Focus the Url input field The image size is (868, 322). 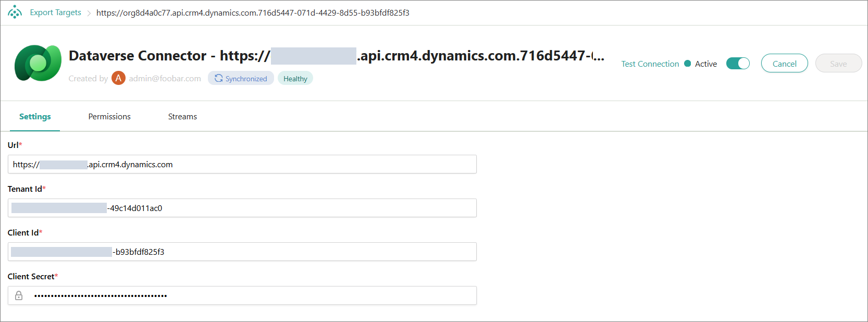(x=242, y=164)
